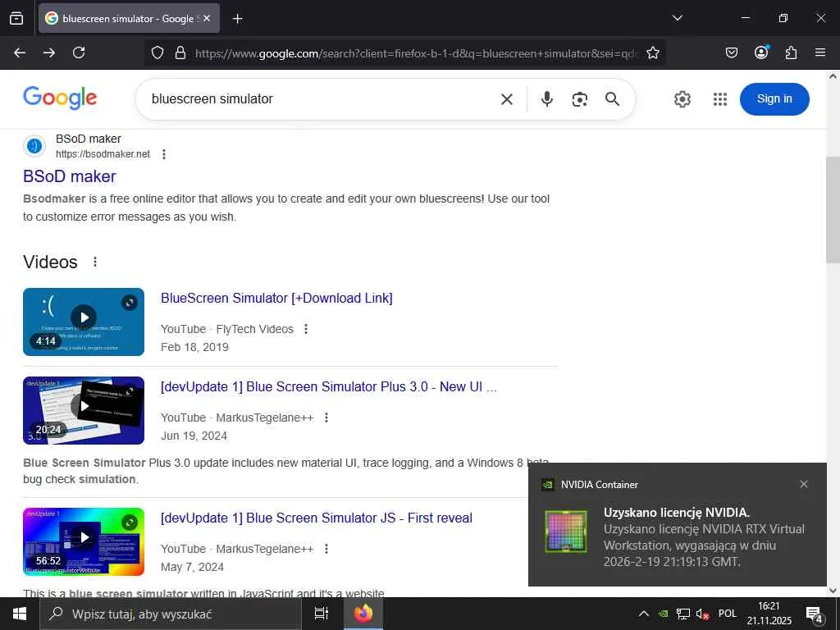Show hidden system tray icons
Image resolution: width=840 pixels, height=630 pixels.
(644, 614)
